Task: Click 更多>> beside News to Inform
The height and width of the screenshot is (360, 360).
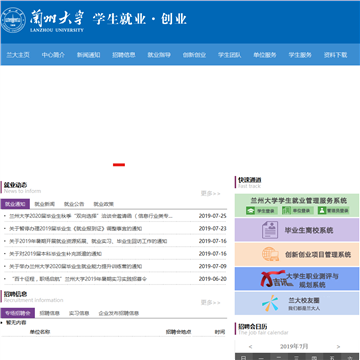Action: [210, 193]
